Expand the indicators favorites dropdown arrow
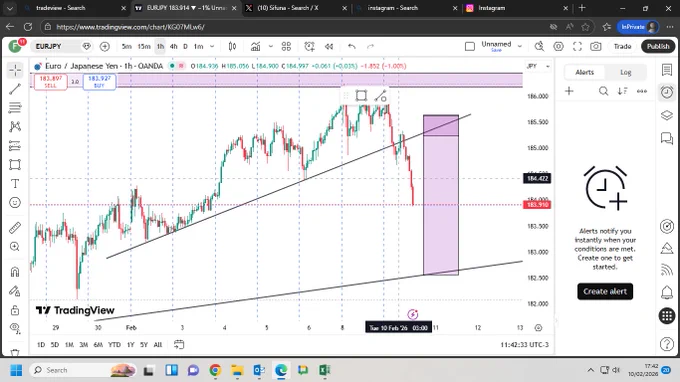This screenshot has height=382, width=680. [271, 46]
